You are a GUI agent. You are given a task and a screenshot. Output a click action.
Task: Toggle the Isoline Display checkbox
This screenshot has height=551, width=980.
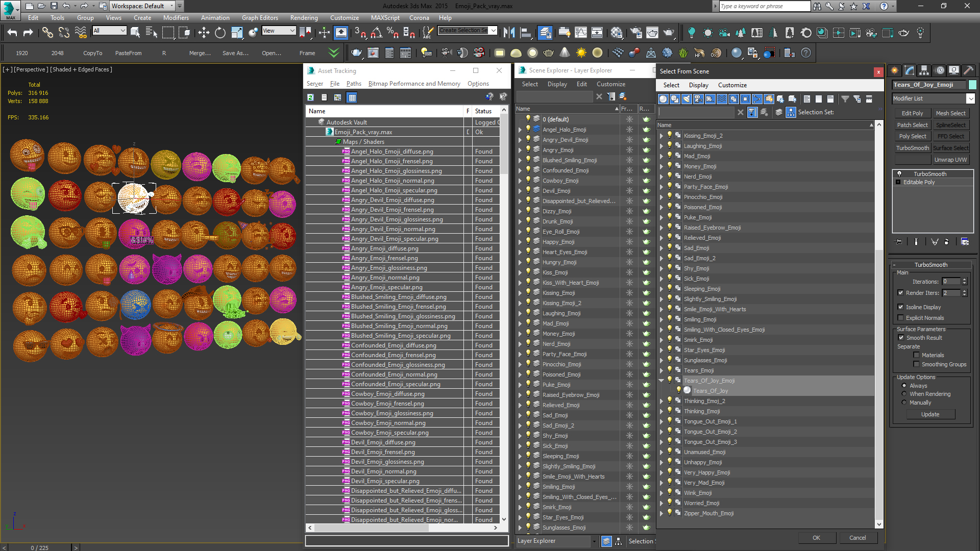click(900, 307)
